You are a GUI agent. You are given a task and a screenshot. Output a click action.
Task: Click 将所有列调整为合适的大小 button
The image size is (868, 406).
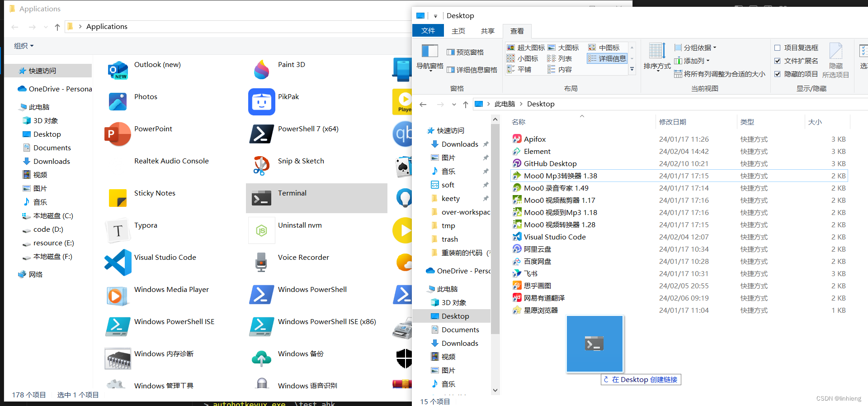tap(720, 74)
